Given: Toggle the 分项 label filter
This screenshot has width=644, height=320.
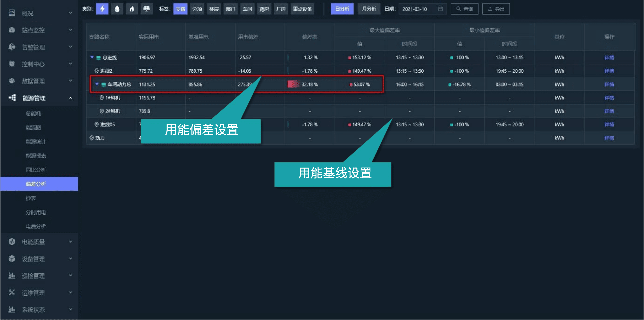Looking at the screenshot, I should tap(197, 9).
